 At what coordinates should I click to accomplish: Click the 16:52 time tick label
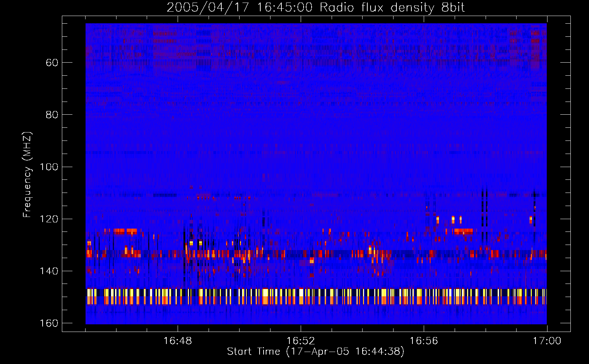[301, 341]
